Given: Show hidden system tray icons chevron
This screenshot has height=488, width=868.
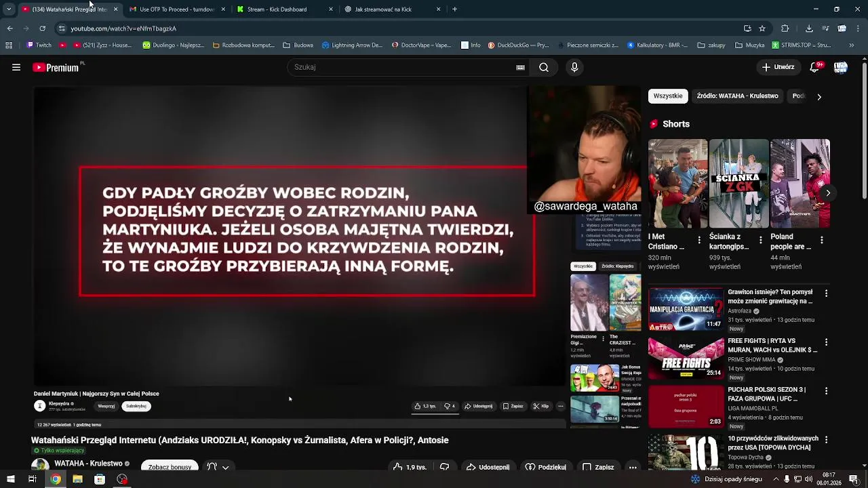Looking at the screenshot, I should pos(776,479).
